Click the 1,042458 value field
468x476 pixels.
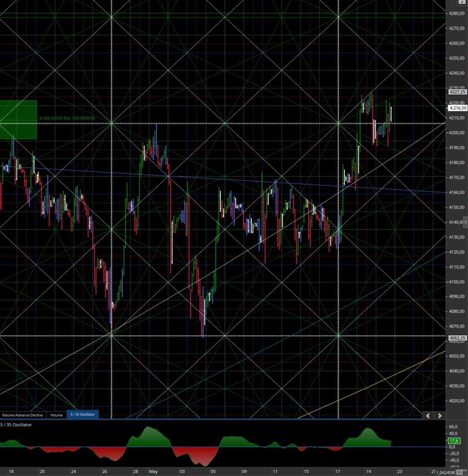click(x=446, y=472)
